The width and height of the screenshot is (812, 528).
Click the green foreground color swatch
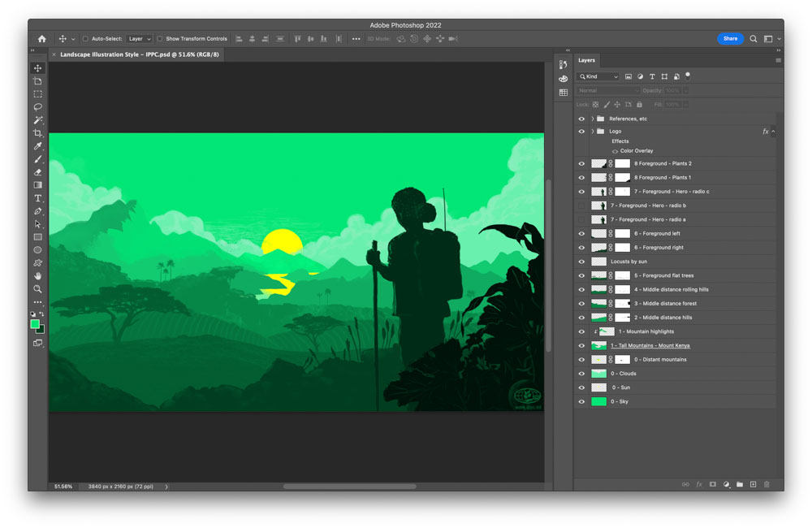click(x=35, y=324)
